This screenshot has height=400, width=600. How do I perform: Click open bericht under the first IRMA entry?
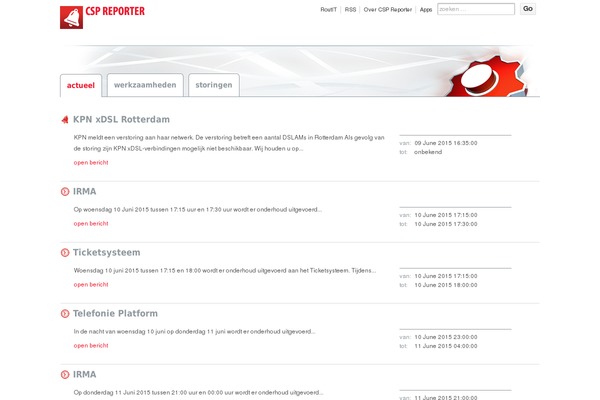pyautogui.click(x=91, y=224)
